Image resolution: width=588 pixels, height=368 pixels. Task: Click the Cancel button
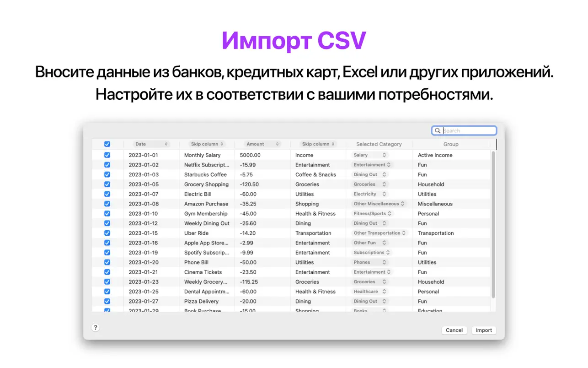click(454, 330)
